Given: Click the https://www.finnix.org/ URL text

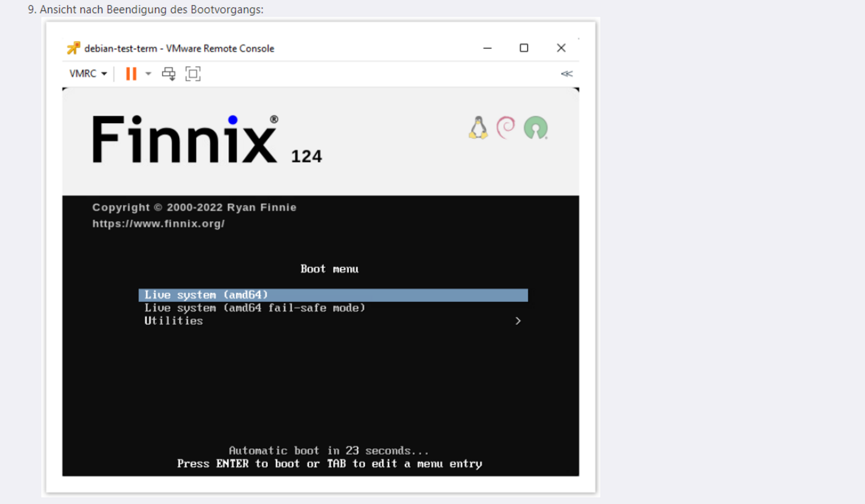Looking at the screenshot, I should pyautogui.click(x=159, y=224).
